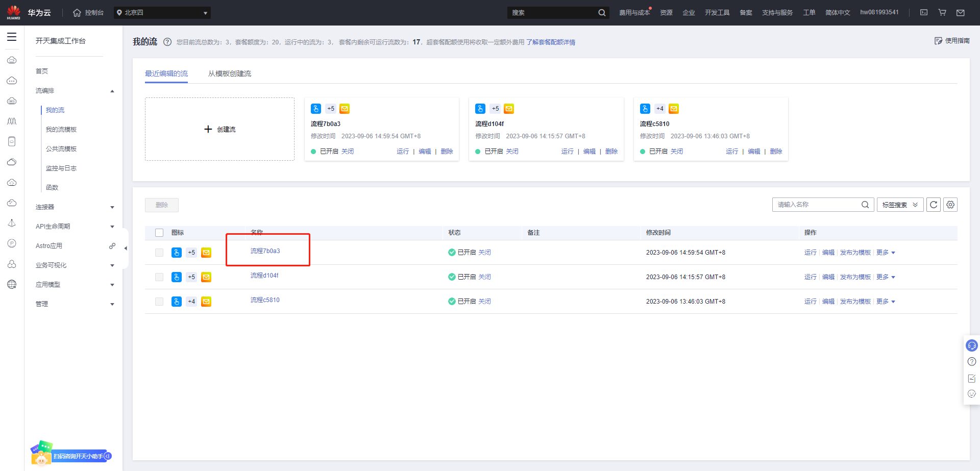The width and height of the screenshot is (980, 471).
Task: Click the +5 badge in 流程7b0a3 row
Action: [191, 253]
